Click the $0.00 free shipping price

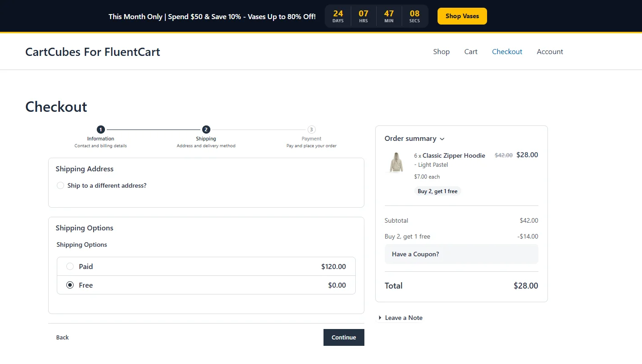coord(337,285)
